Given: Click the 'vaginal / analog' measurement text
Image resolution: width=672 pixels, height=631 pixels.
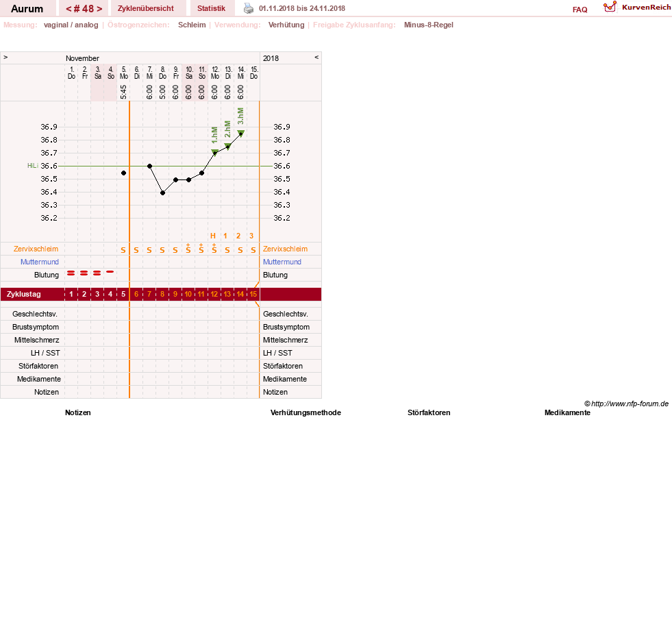Looking at the screenshot, I should (71, 25).
